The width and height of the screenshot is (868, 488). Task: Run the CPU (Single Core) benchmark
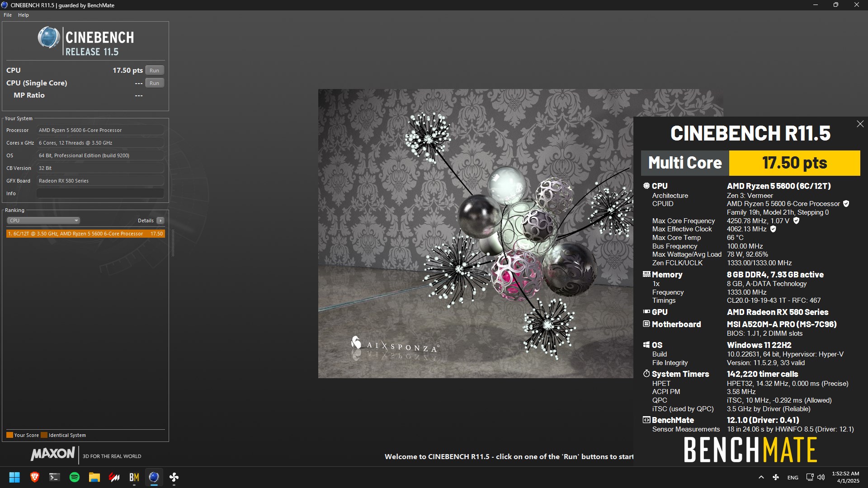click(154, 83)
